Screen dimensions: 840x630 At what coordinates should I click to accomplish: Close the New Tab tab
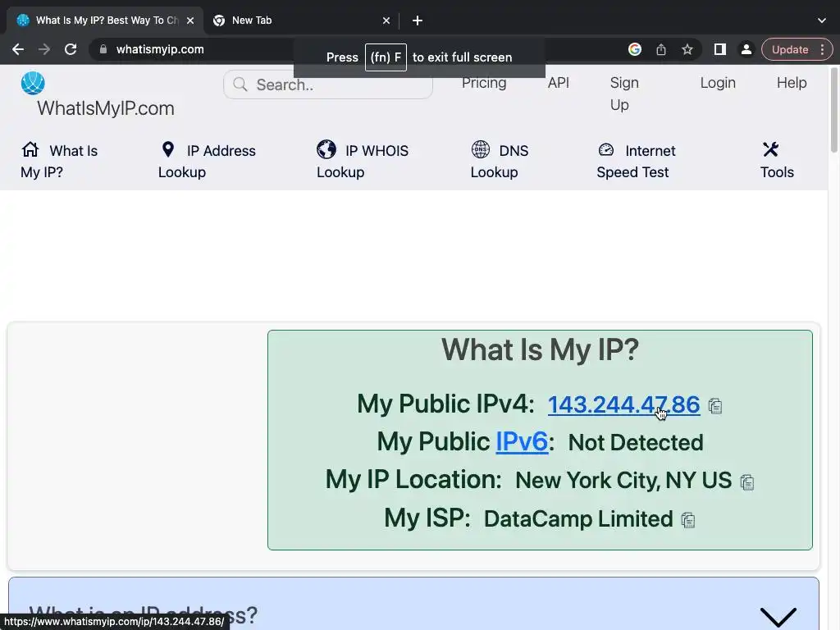pos(386,21)
